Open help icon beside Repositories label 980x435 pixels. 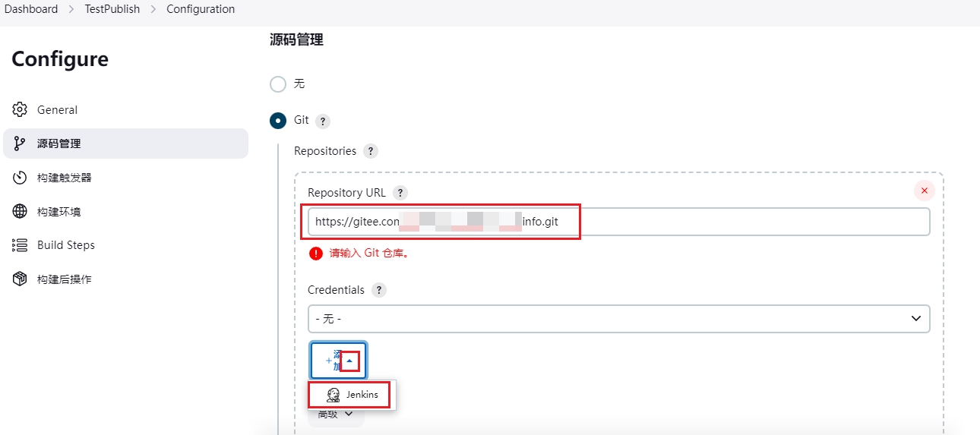[x=370, y=151]
